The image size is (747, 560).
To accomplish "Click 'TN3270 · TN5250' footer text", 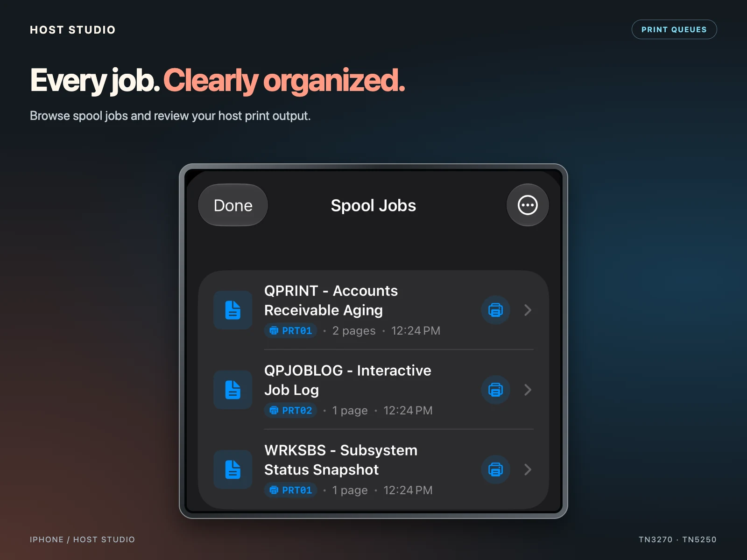I will tap(677, 539).
